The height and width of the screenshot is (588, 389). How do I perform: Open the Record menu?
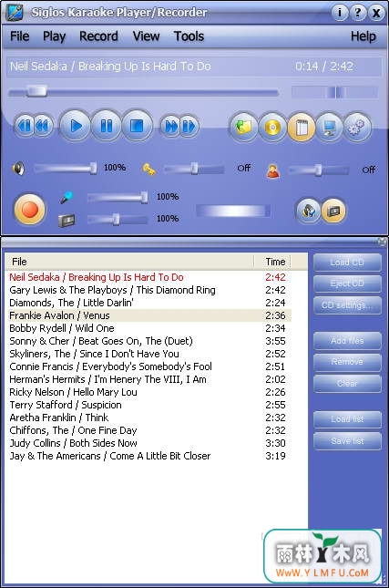(98, 36)
